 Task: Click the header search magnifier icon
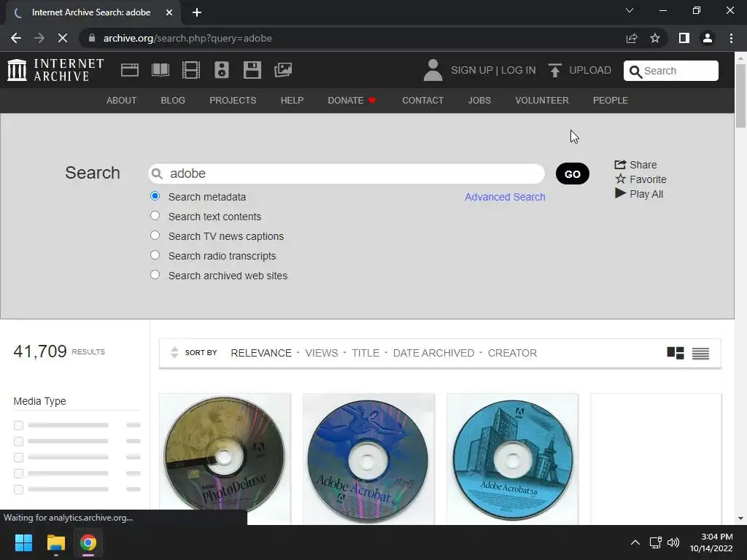click(635, 71)
